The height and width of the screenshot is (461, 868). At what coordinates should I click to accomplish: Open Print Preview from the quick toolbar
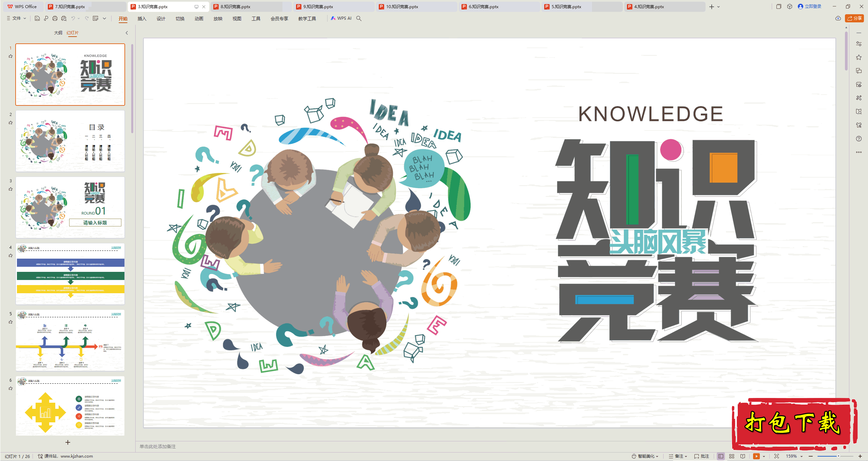(64, 18)
